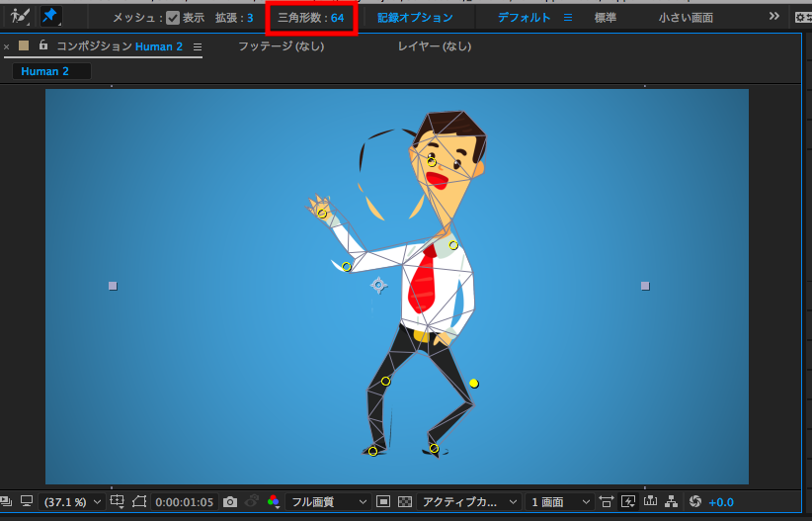Image resolution: width=812 pixels, height=521 pixels.
Task: Select the puppet pin on left foot
Action: (x=372, y=452)
